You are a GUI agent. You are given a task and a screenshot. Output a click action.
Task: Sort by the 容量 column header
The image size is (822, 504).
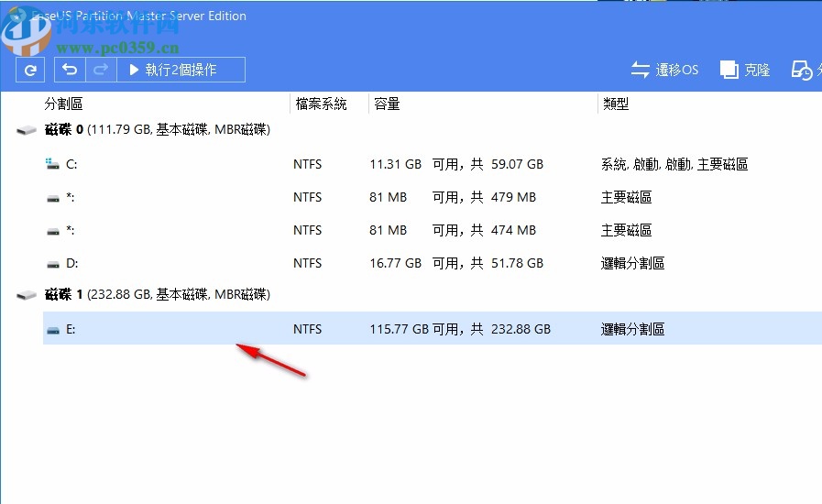387,104
